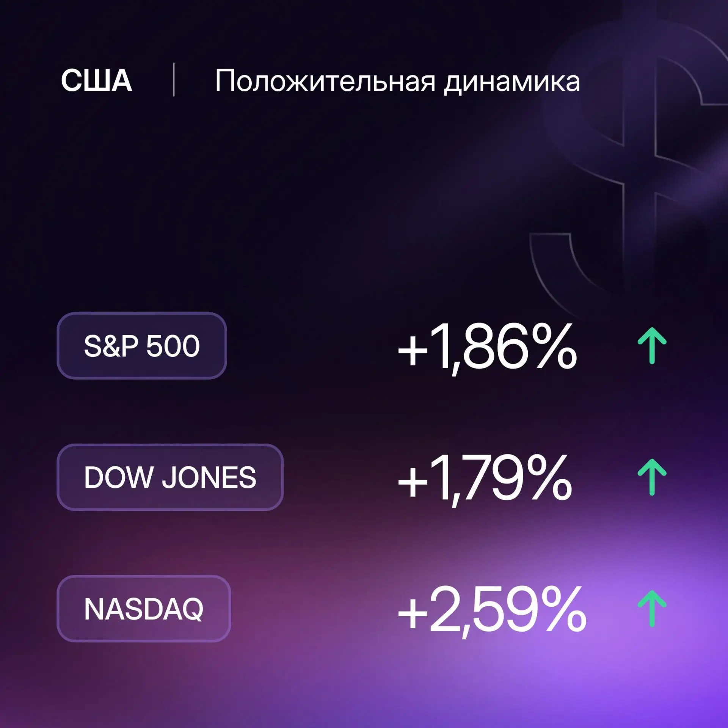Click the green up arrow beside NASDAQ value

(x=652, y=609)
